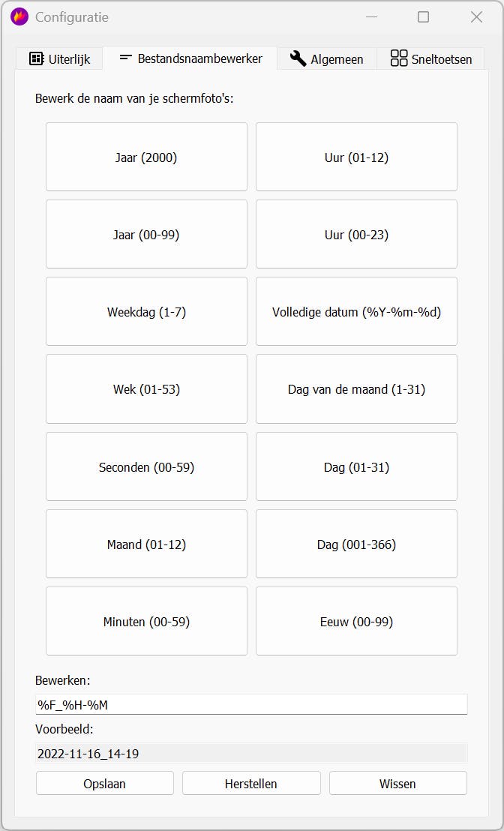Insert Jaar (2000) token

pyautogui.click(x=146, y=157)
